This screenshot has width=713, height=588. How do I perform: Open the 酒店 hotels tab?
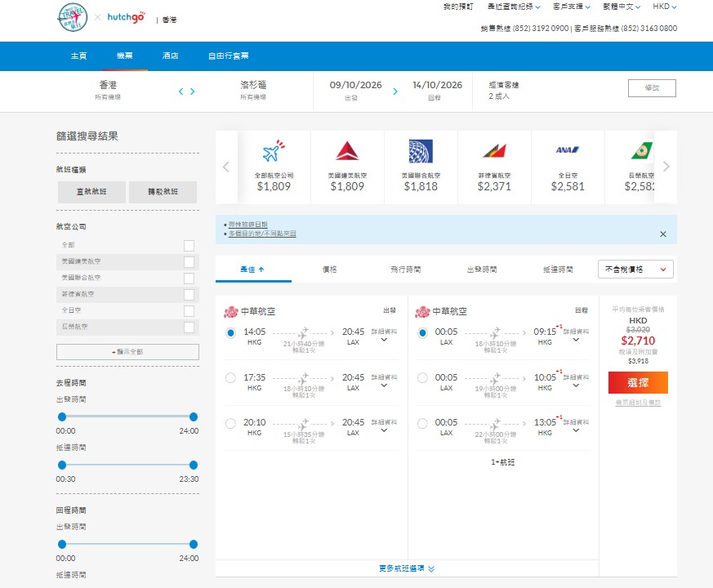pyautogui.click(x=171, y=56)
